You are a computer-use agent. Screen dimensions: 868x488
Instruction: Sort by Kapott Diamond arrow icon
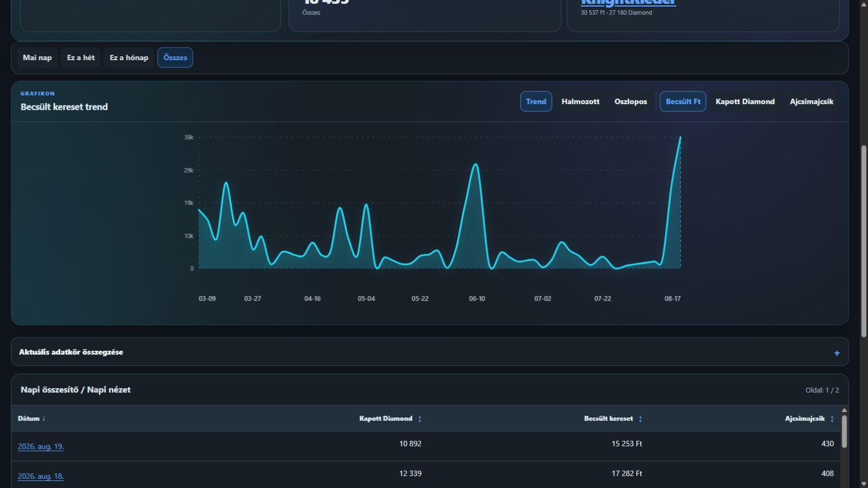(x=420, y=419)
